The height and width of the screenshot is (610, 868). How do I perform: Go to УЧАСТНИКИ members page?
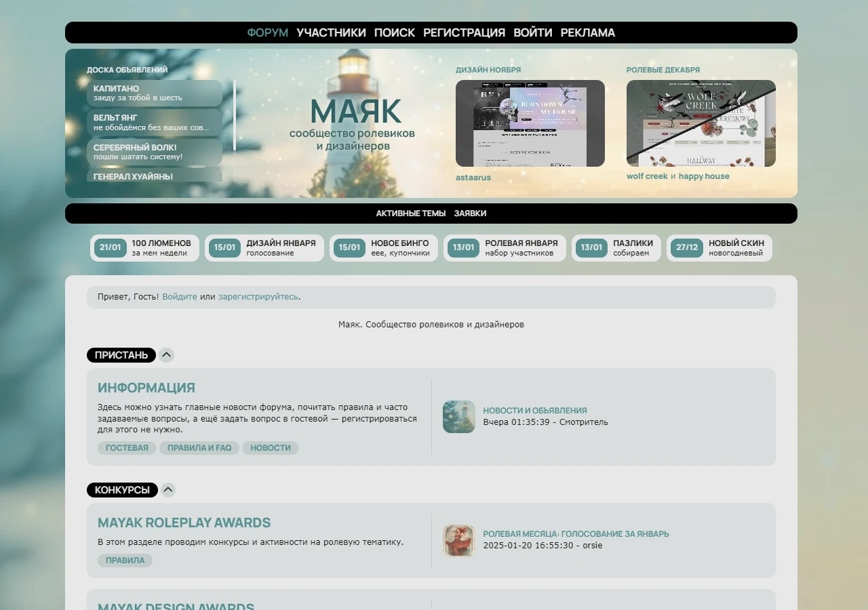[331, 33]
